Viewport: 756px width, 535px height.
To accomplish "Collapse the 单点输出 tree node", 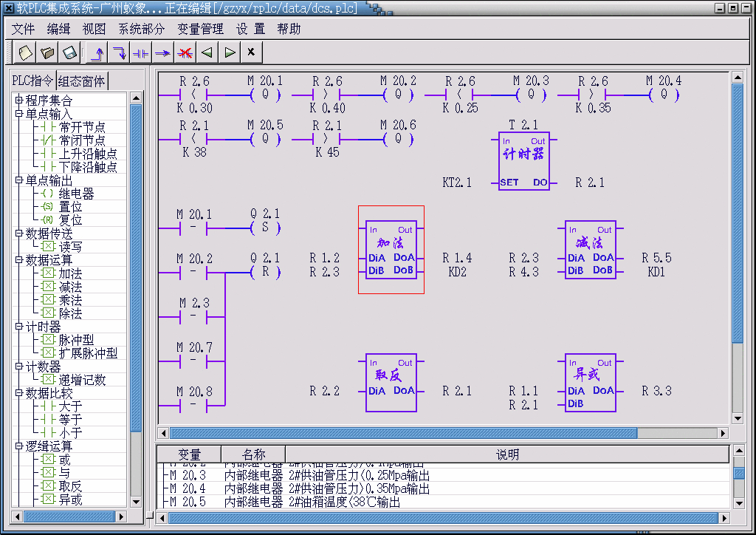I will click(x=18, y=180).
